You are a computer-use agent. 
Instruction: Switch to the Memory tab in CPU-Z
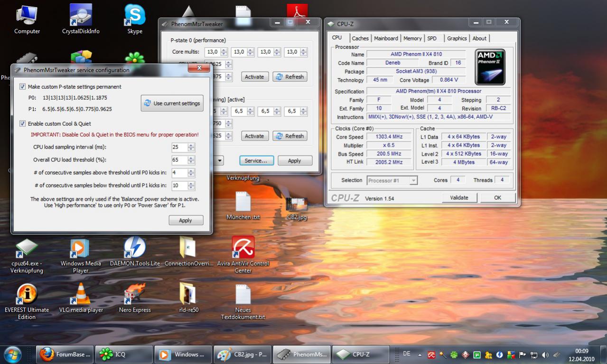tap(412, 38)
